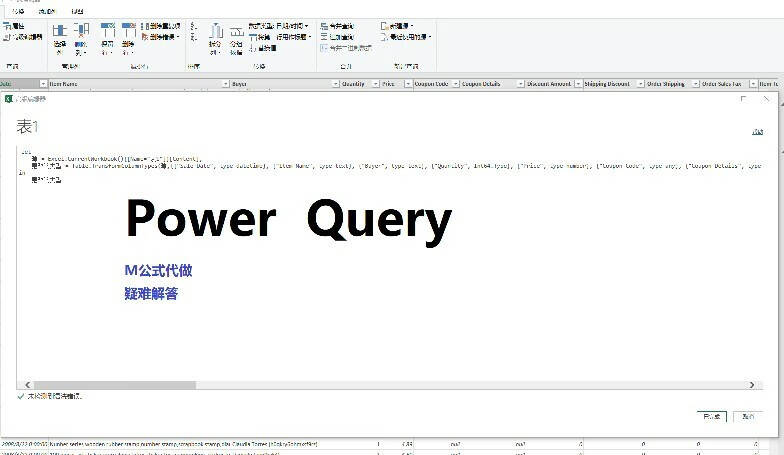Click Append Queries in the ribbon

pos(337,37)
